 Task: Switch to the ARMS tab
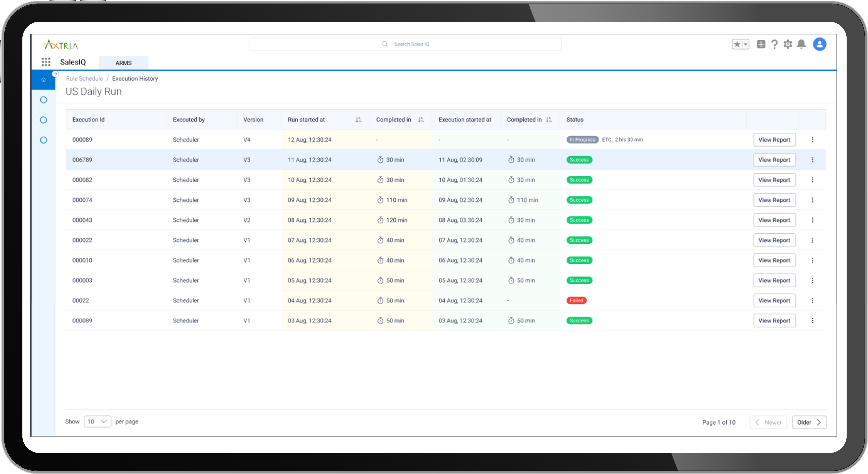click(123, 63)
